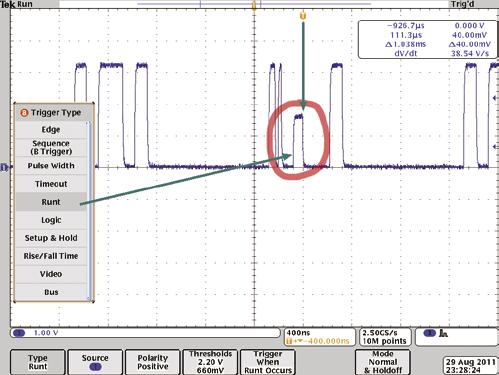Image resolution: width=499 pixels, height=375 pixels.
Task: Select Video trigger type
Action: pyautogui.click(x=51, y=274)
